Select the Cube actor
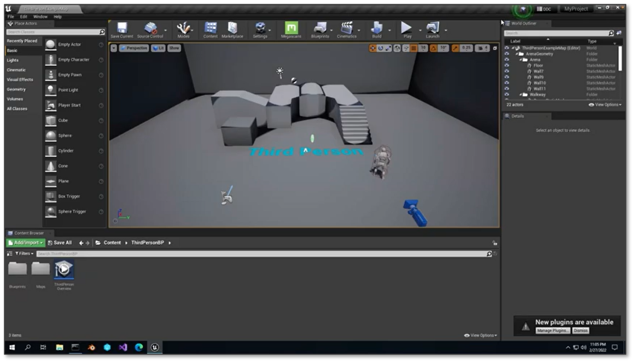The image size is (636, 364). tap(74, 121)
